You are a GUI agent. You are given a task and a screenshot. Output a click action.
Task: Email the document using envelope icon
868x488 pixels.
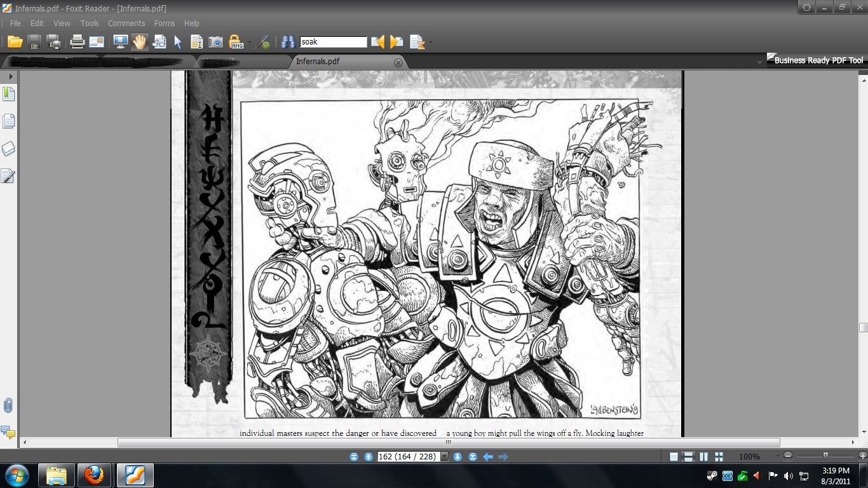tap(97, 42)
